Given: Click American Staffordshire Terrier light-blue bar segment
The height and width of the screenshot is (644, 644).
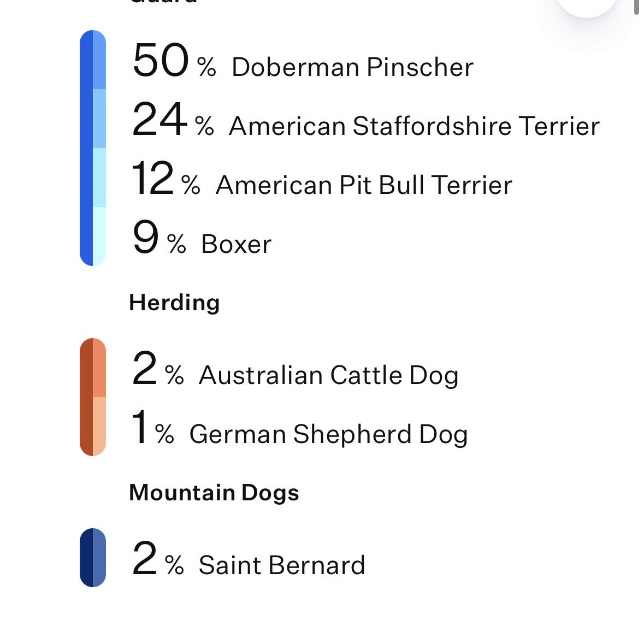Looking at the screenshot, I should pos(99,119).
